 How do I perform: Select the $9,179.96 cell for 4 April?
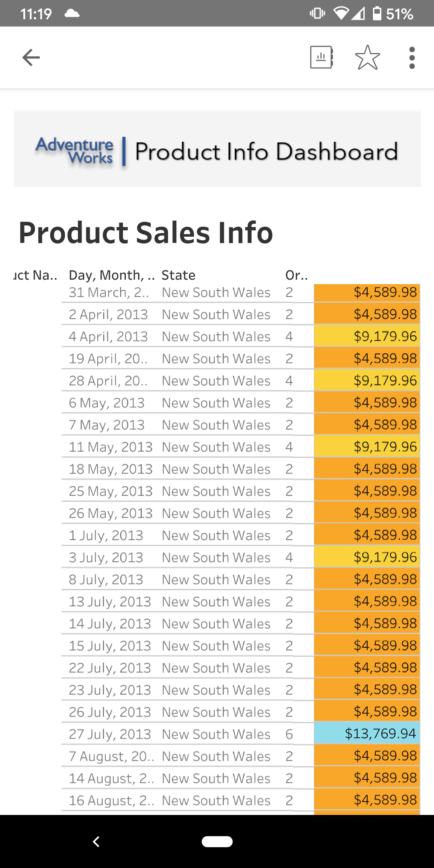point(385,336)
